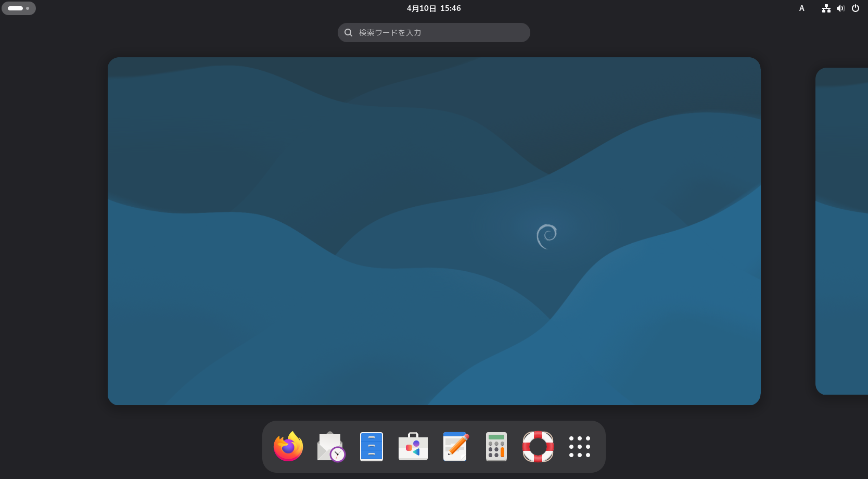868x479 pixels.
Task: Open Help via the lifebuoy icon
Action: pos(538,447)
